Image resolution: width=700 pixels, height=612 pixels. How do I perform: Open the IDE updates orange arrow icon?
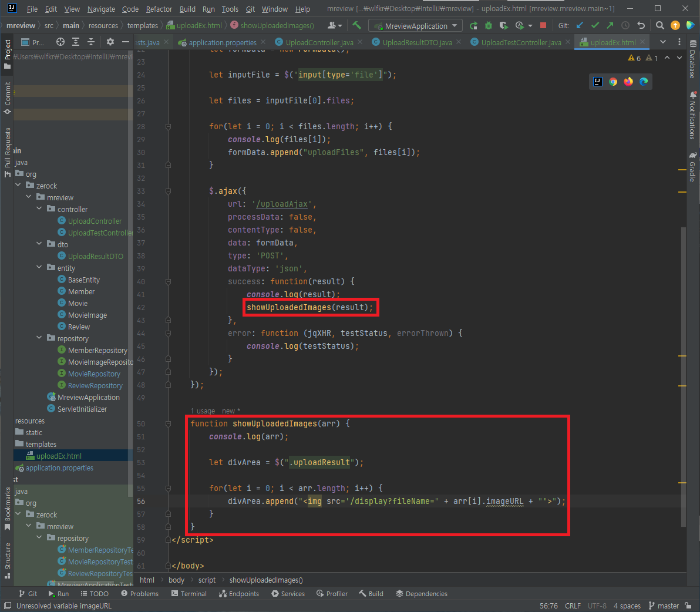pyautogui.click(x=675, y=25)
